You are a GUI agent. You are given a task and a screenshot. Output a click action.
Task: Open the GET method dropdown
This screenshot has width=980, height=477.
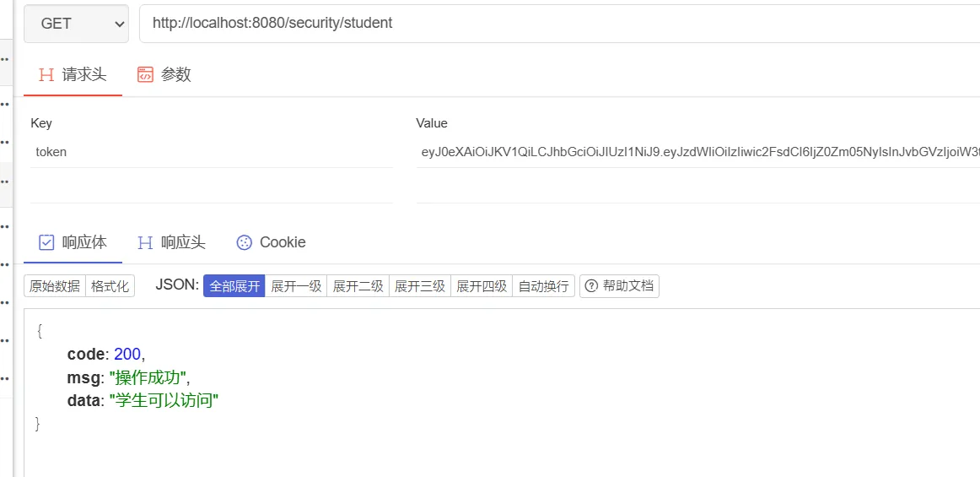click(x=76, y=24)
